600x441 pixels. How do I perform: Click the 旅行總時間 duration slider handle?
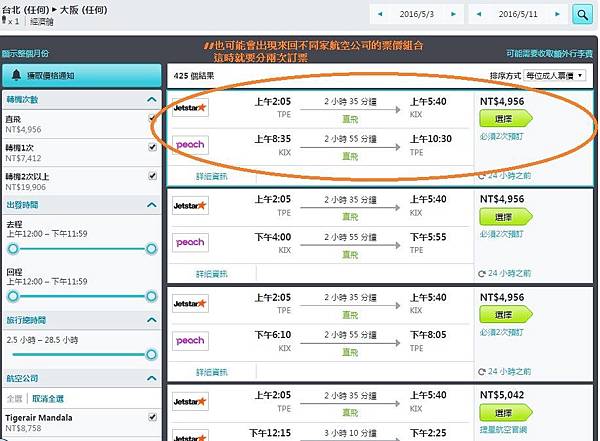152,354
